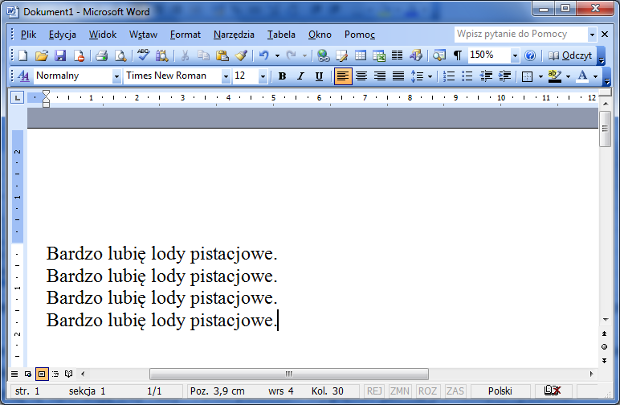Open a file with the folder icon
This screenshot has width=620, height=405.
pyautogui.click(x=41, y=55)
